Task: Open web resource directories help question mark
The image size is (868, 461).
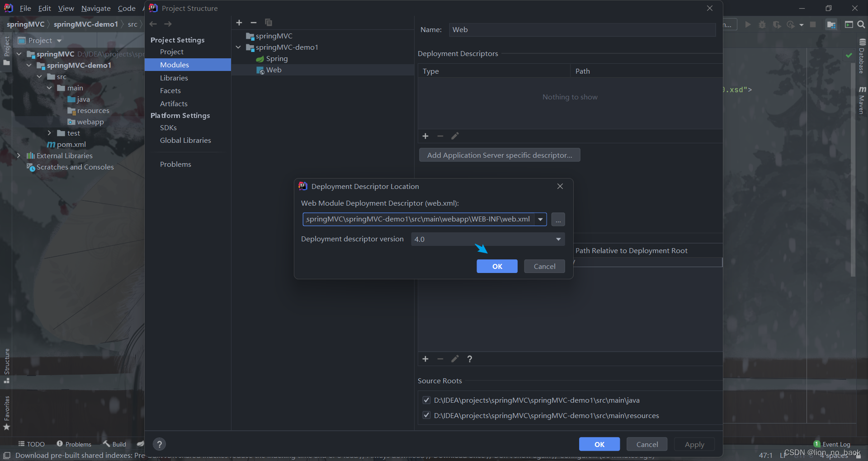Action: click(470, 359)
